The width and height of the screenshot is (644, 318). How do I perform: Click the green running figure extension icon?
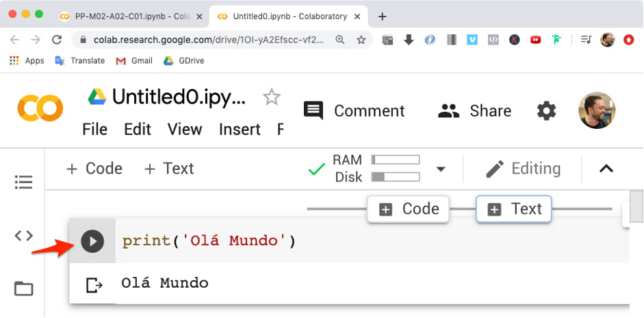click(x=556, y=40)
